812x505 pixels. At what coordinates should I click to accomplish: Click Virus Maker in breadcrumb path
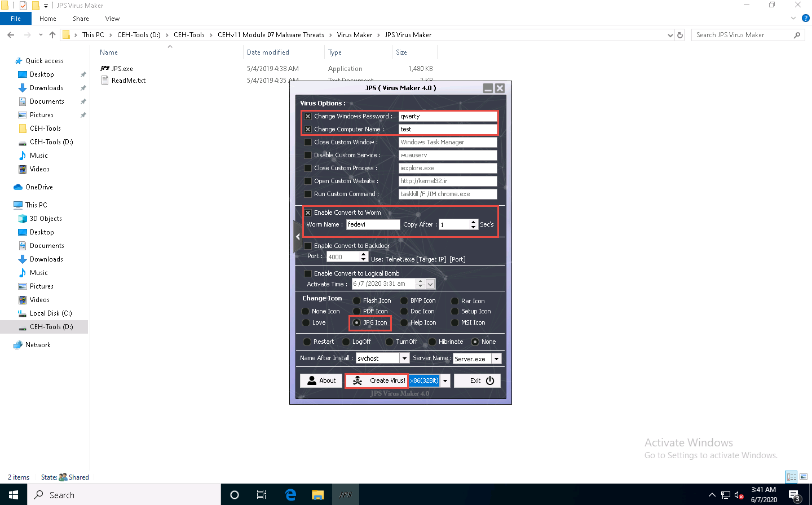[355, 35]
